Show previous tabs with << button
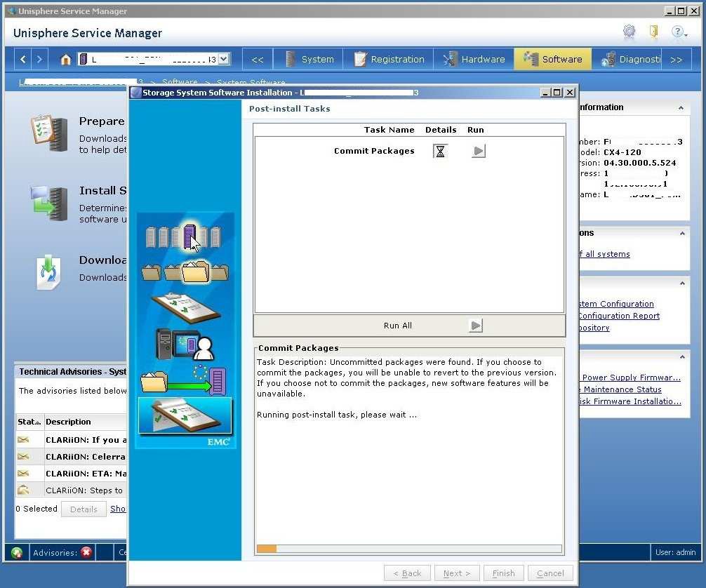The height and width of the screenshot is (588, 706). coord(258,60)
